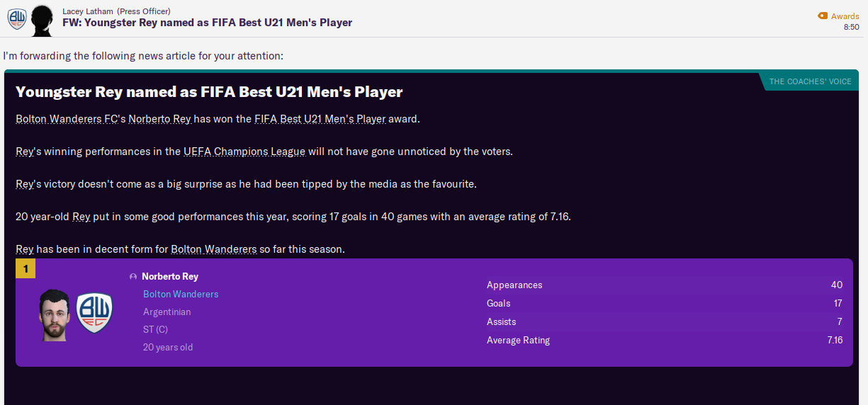
Task: Click the Bolton Wanderers crest beside portrait
Action: tap(94, 312)
